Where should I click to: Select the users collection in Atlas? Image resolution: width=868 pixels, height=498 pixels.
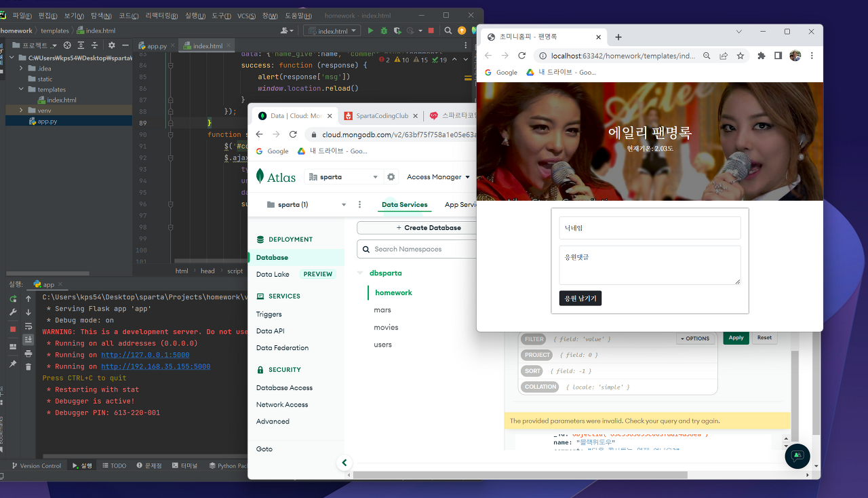click(x=382, y=345)
